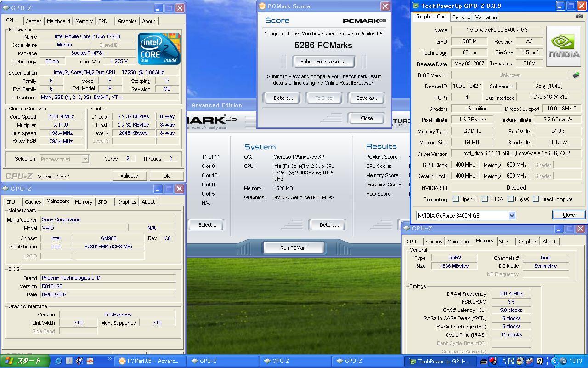Click the 般 conversion mode icon

tap(511, 361)
